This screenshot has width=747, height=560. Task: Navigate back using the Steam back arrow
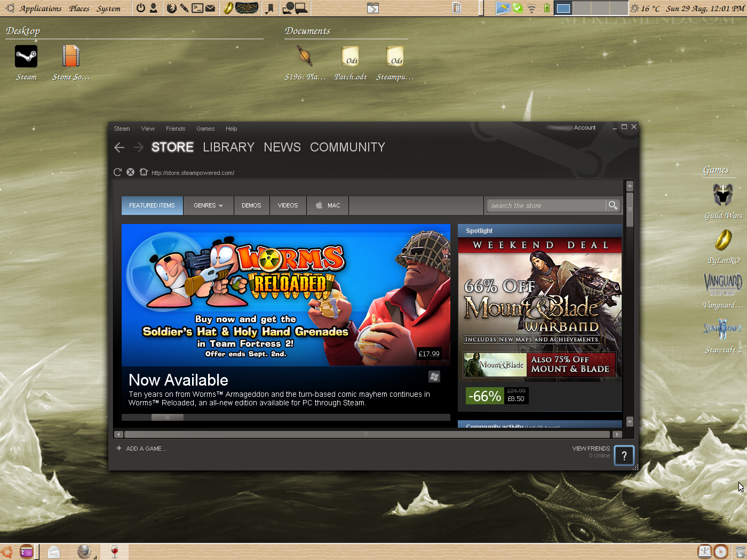click(119, 147)
